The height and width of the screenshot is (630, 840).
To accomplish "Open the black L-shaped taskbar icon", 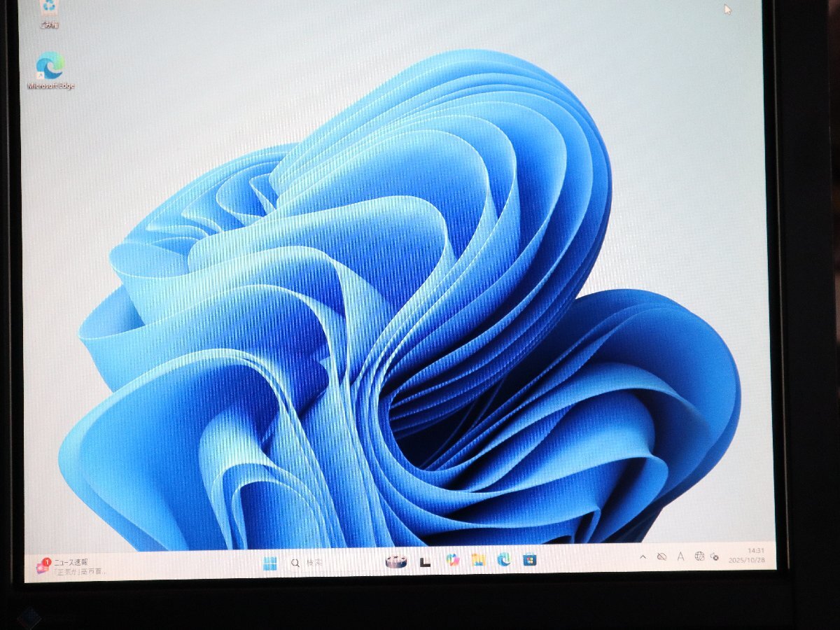I will tap(425, 561).
